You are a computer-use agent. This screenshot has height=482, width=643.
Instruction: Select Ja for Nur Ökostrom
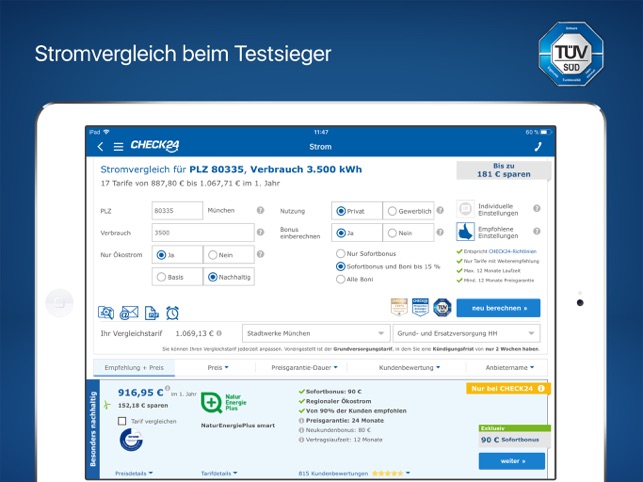click(177, 255)
